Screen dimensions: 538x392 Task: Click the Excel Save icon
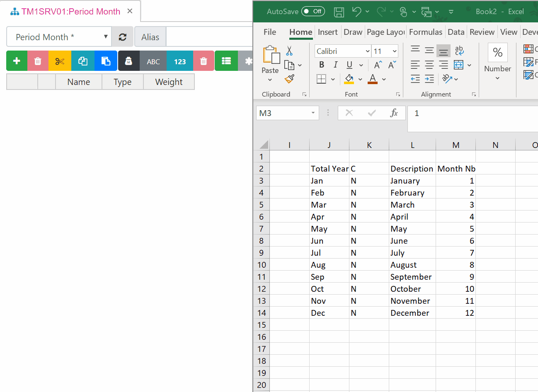click(x=339, y=12)
